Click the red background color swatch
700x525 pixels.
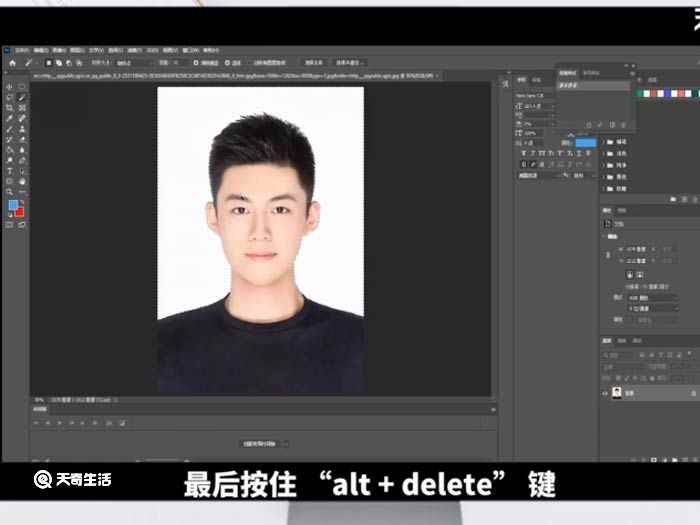coord(20,212)
